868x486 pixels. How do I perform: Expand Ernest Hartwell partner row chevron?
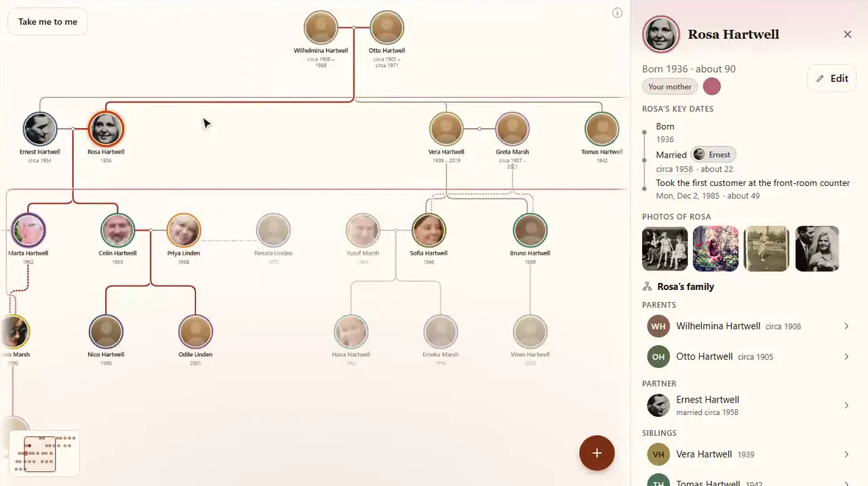(x=846, y=406)
